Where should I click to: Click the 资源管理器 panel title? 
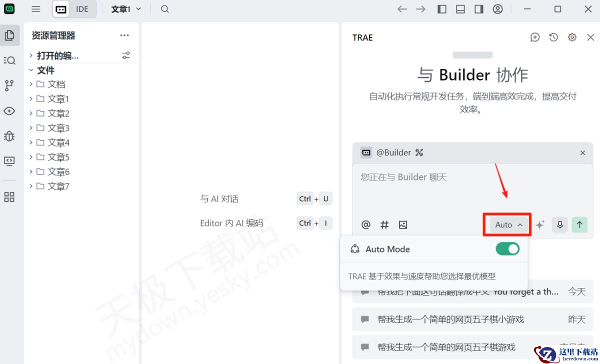tap(53, 35)
